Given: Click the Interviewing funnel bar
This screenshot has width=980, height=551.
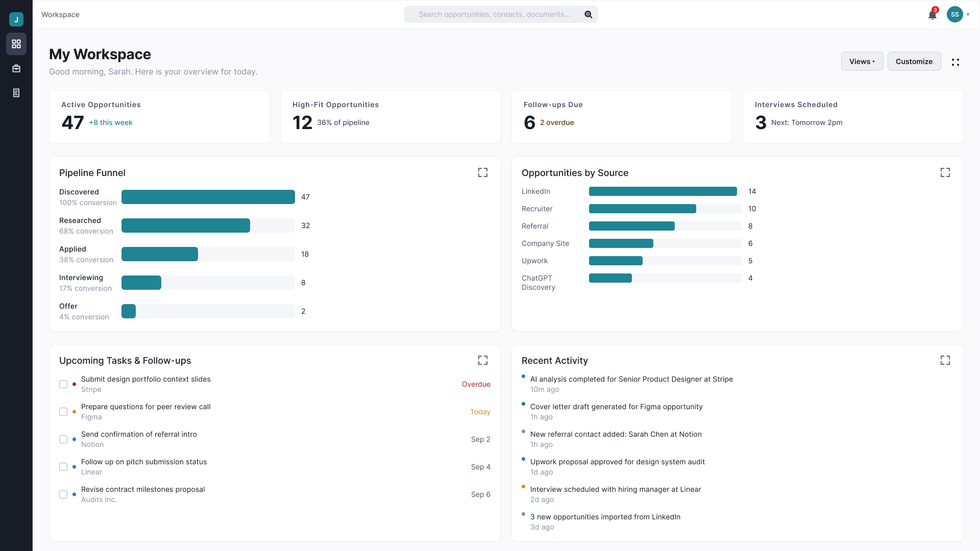Looking at the screenshot, I should (141, 283).
